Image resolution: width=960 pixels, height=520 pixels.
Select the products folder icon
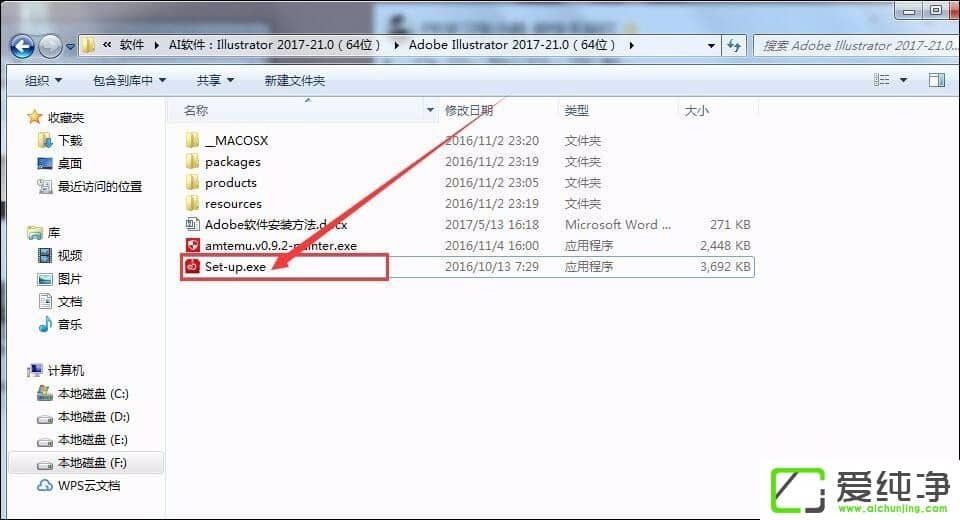coord(192,182)
